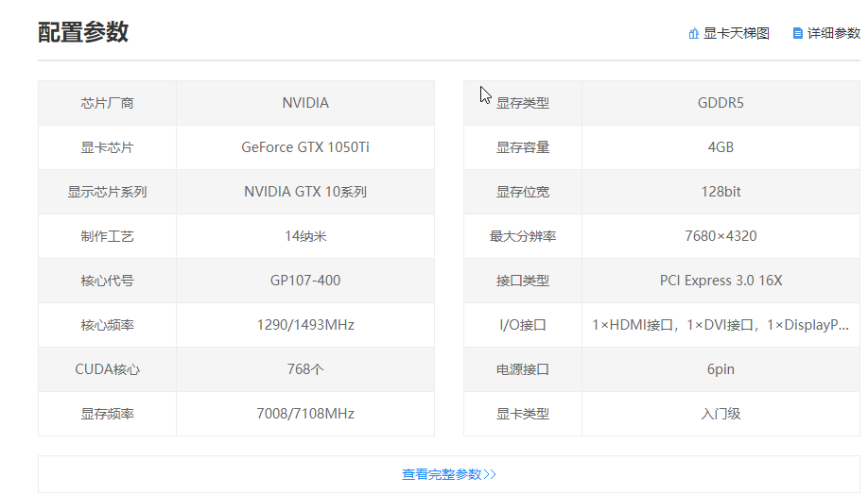Click the 核心频率 label cell
The width and height of the screenshot is (868, 495).
(x=108, y=325)
